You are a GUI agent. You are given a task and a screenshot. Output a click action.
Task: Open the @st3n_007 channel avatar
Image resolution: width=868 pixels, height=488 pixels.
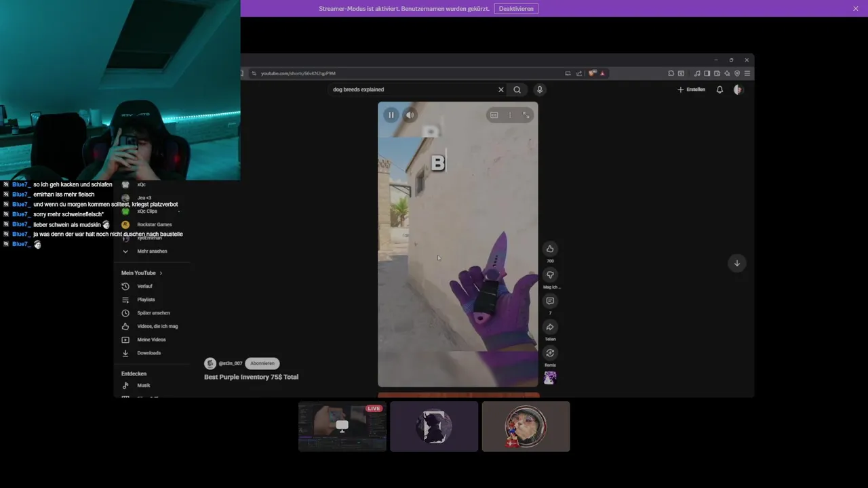pyautogui.click(x=210, y=363)
